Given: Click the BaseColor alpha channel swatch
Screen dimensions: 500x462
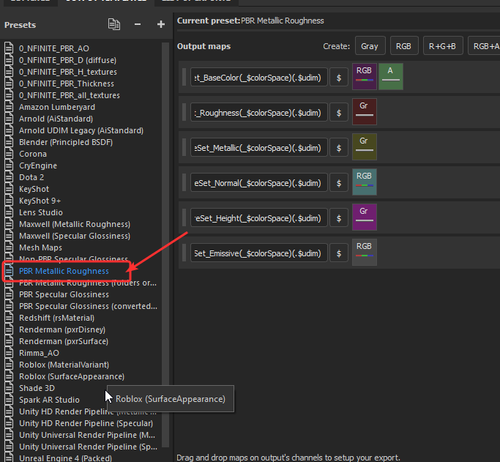Looking at the screenshot, I should point(391,76).
